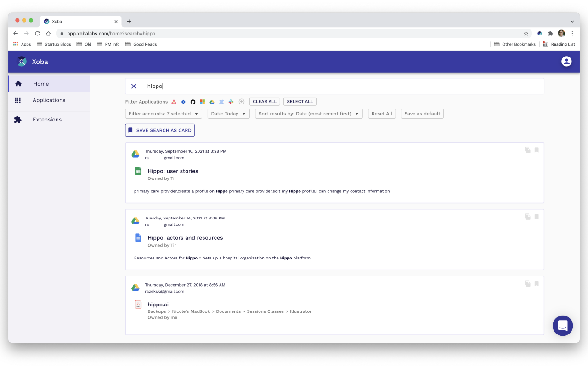
Task: Toggle the GitHub application filter icon
Action: click(x=193, y=102)
